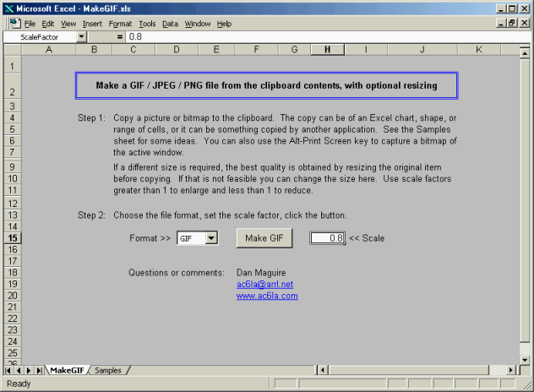Screen dimensions: 534x392
Task: Click the next sheet tab arrow
Action: click(x=28, y=370)
